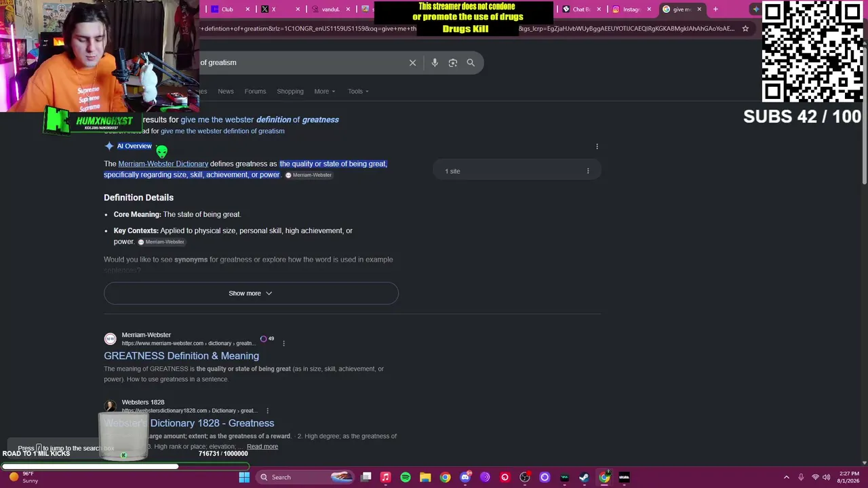Switch to the Chat tab
868x488 pixels.
[581, 9]
